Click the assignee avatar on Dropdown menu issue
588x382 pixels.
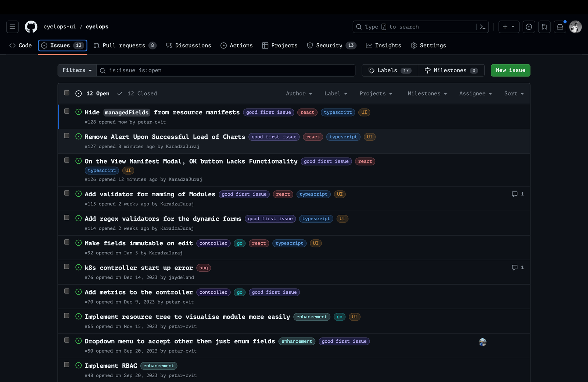click(483, 342)
